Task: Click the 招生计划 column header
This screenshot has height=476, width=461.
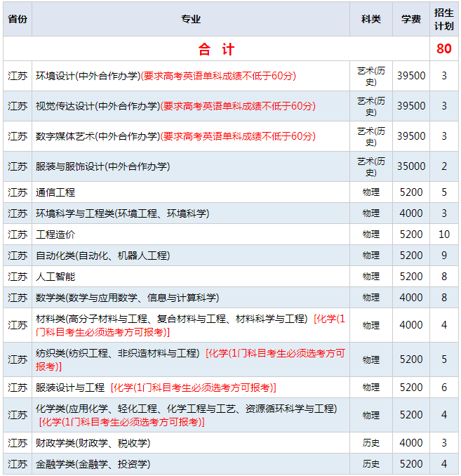Action: pyautogui.click(x=444, y=19)
